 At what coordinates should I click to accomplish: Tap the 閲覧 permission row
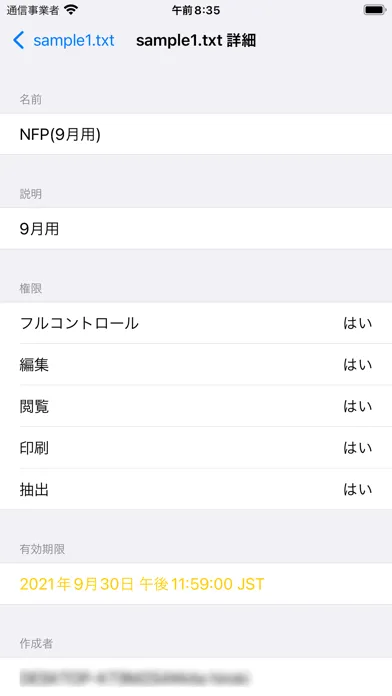(x=196, y=406)
